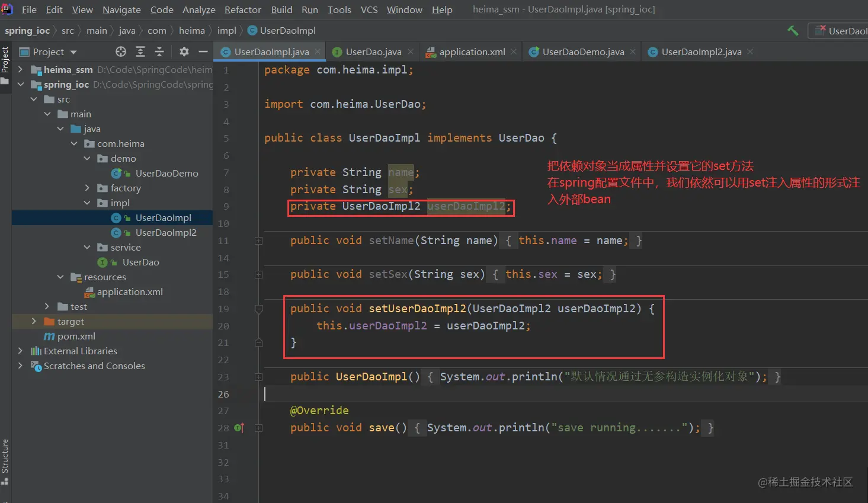868x503 pixels.
Task: Select UserDao interface in project tree
Action: click(140, 262)
